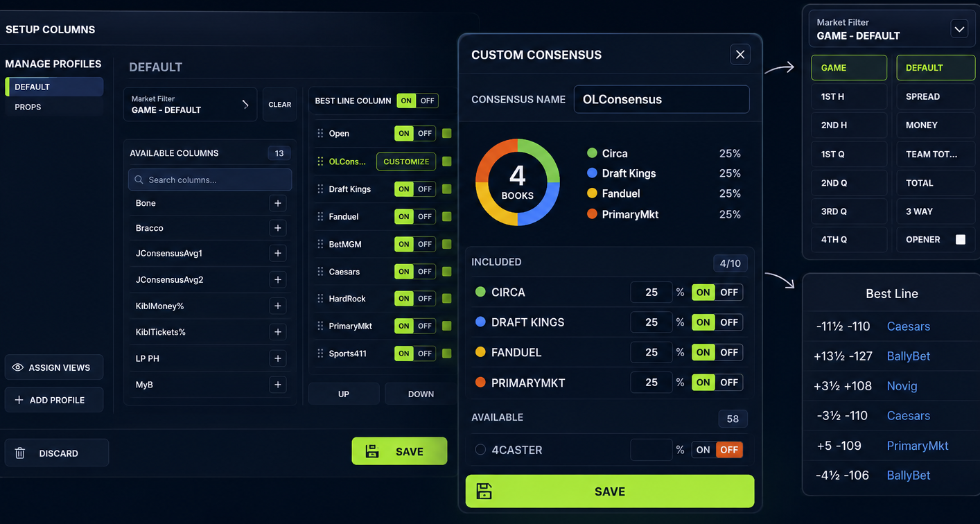Viewport: 980px width, 524px height.
Task: Click the green dot beside CIRCA in Included list
Action: tap(480, 292)
